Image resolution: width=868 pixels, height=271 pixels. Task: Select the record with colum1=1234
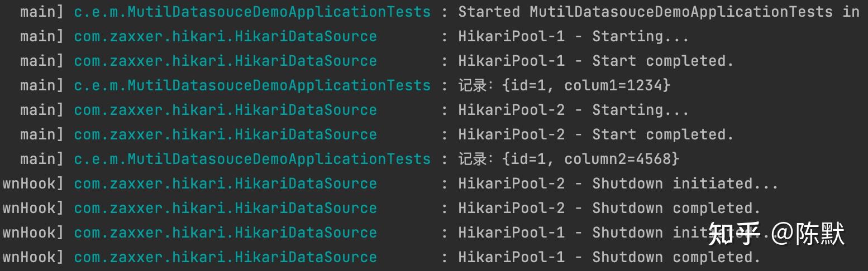[564, 85]
